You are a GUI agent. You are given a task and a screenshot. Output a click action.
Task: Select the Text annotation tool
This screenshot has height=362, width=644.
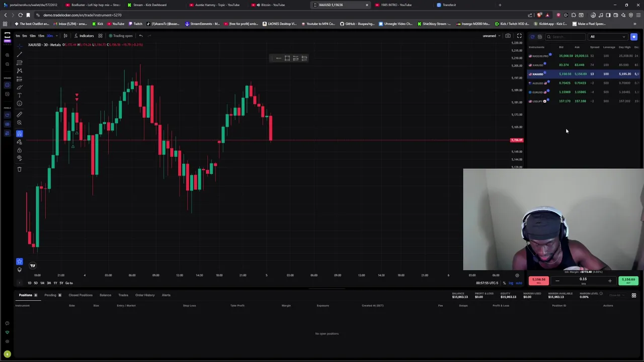19,95
